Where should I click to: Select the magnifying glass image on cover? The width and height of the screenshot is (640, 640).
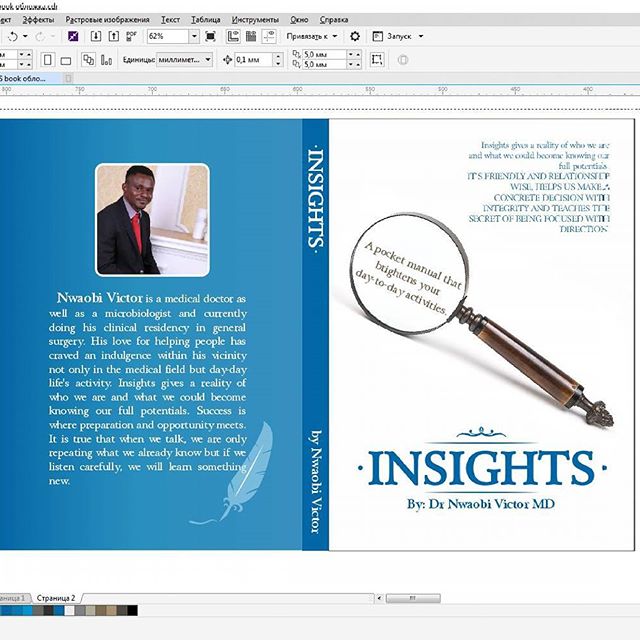pyautogui.click(x=481, y=319)
